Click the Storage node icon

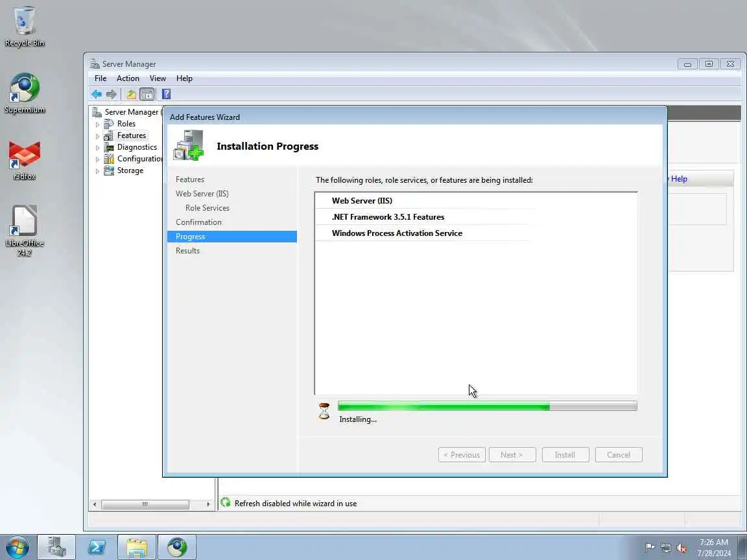coord(109,170)
